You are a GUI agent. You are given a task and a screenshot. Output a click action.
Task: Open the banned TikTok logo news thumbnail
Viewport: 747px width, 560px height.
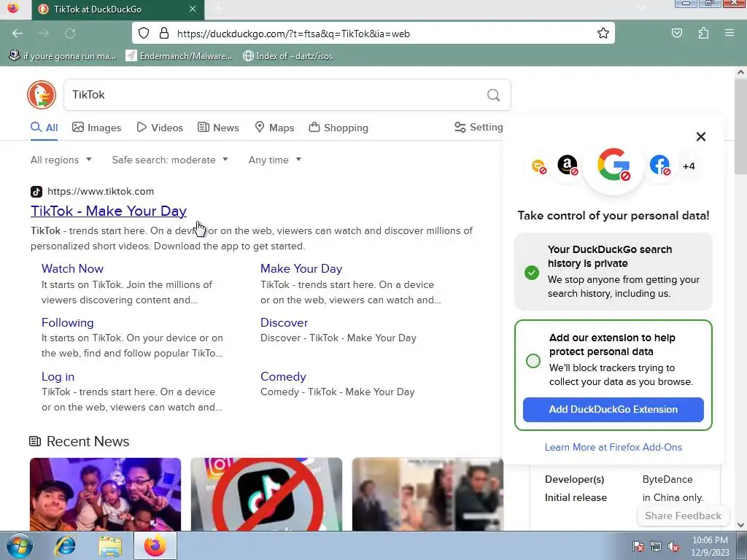click(266, 494)
